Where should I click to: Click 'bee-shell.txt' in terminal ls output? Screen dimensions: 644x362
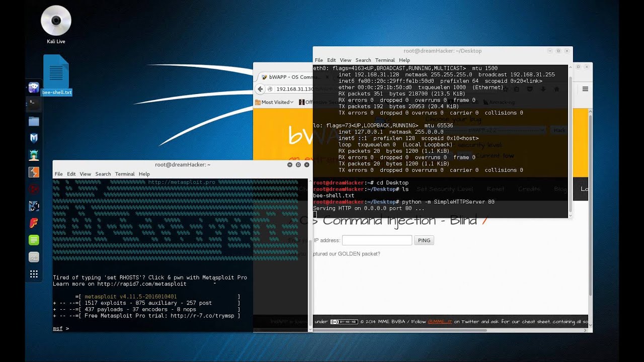[334, 196]
